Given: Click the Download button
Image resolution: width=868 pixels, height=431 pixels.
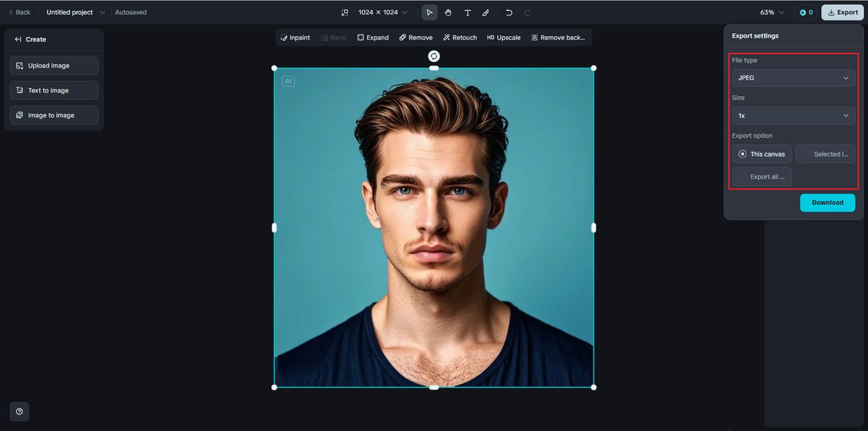Looking at the screenshot, I should [x=827, y=203].
